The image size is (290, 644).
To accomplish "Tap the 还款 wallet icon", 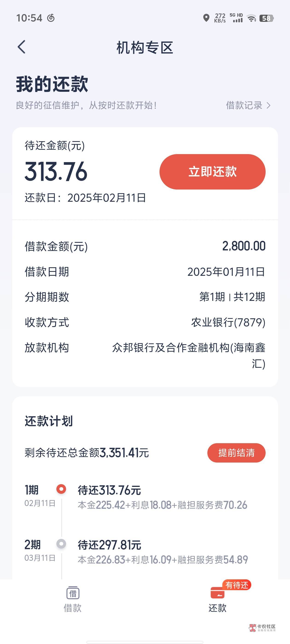I will (217, 593).
